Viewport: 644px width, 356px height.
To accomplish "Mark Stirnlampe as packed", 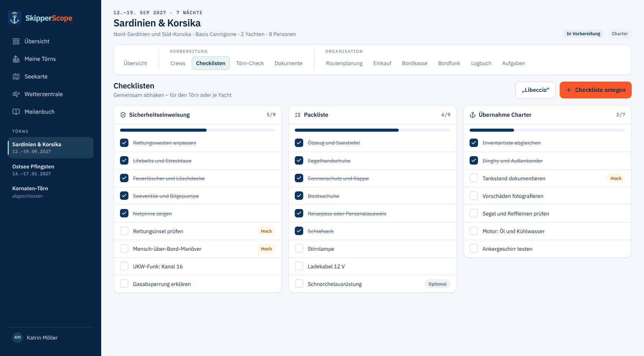I will pyautogui.click(x=299, y=248).
